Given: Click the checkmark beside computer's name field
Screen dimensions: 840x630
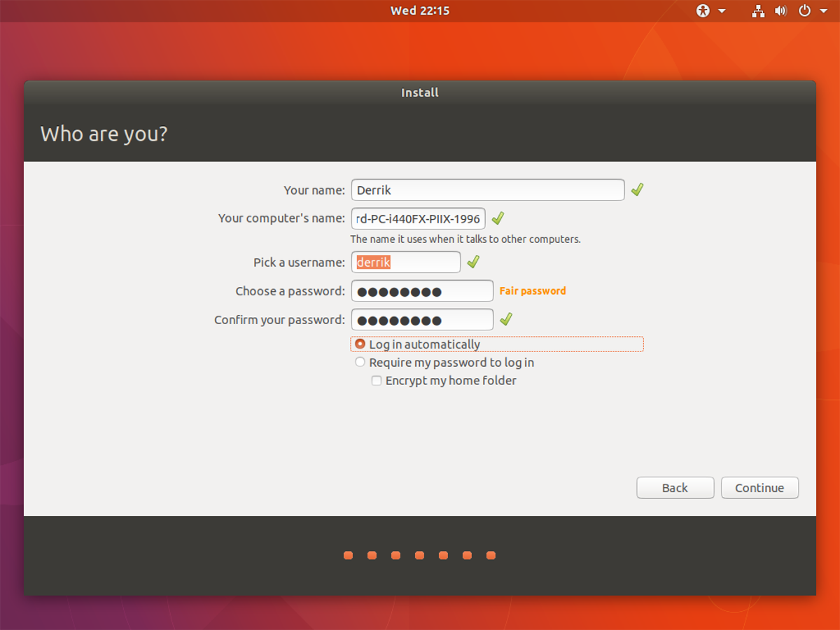Looking at the screenshot, I should click(498, 218).
